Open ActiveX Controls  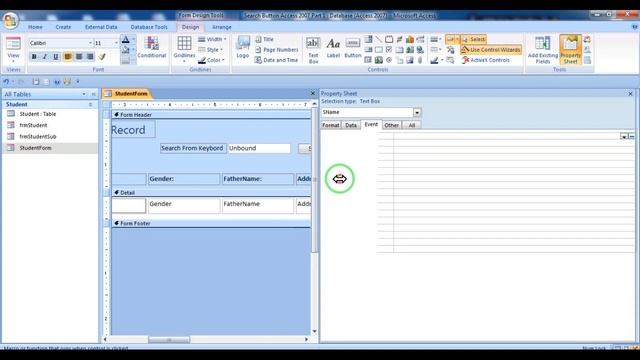point(486,60)
